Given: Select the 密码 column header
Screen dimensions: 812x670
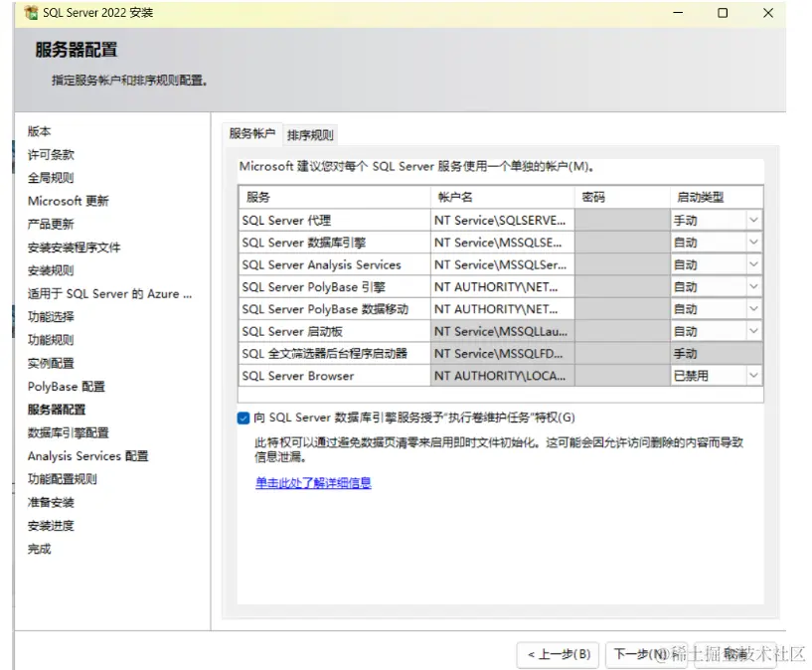Looking at the screenshot, I should coord(622,197).
